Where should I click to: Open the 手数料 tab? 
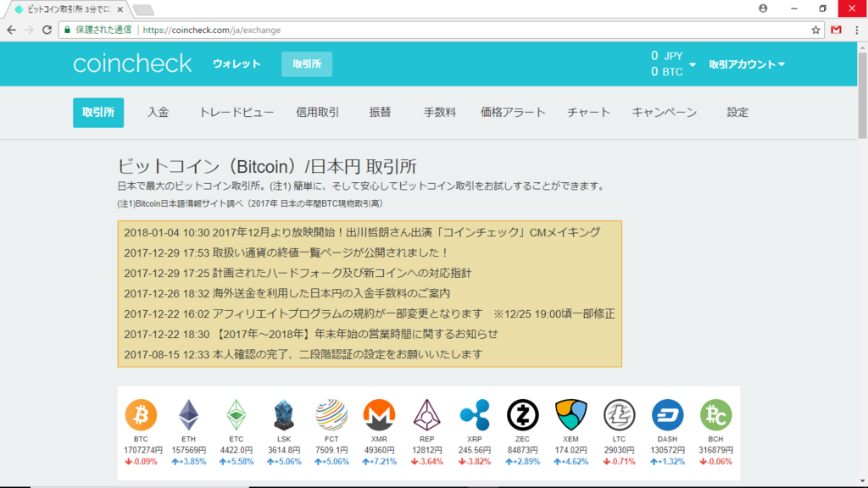pos(440,113)
